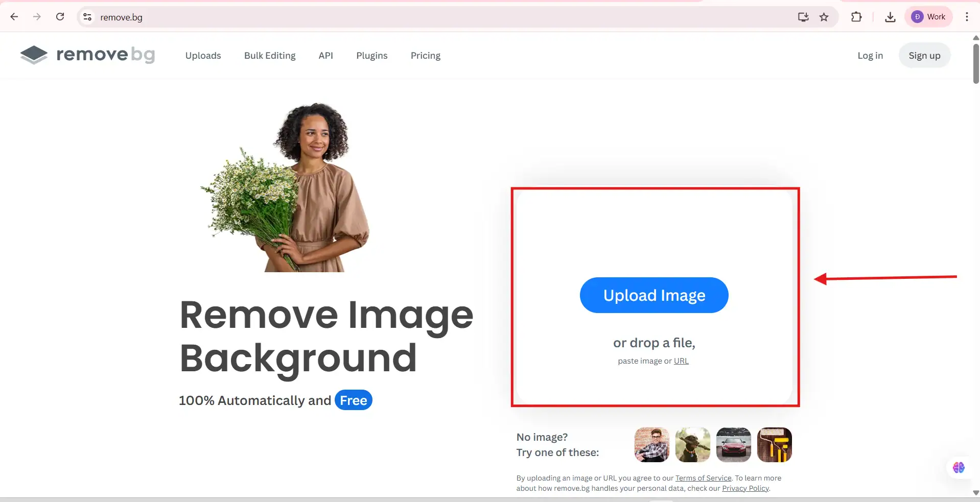Screen dimensions: 980x502
Task: Try the red car sample image
Action: click(x=733, y=445)
